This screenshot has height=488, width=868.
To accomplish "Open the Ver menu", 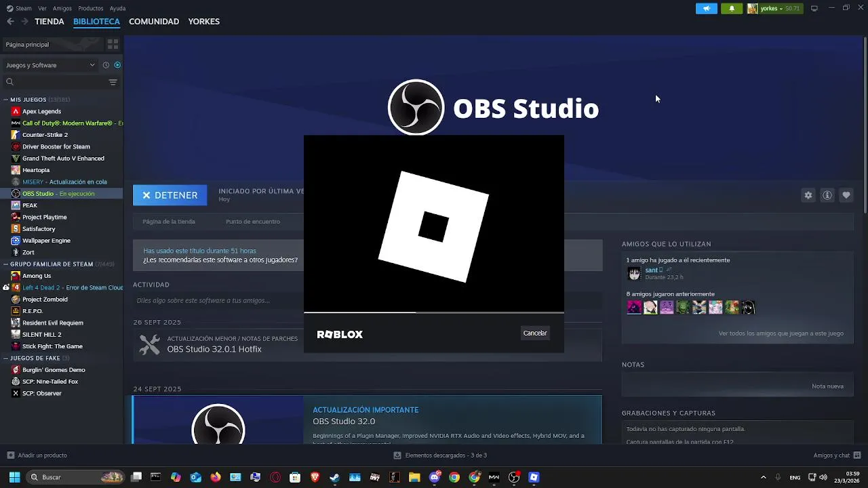I will pyautogui.click(x=43, y=9).
